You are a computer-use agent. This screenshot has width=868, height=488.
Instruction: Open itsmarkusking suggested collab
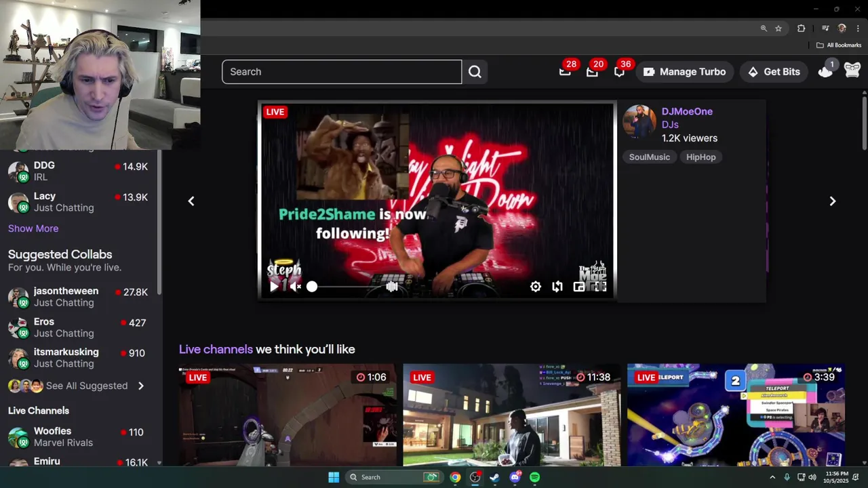pyautogui.click(x=79, y=358)
